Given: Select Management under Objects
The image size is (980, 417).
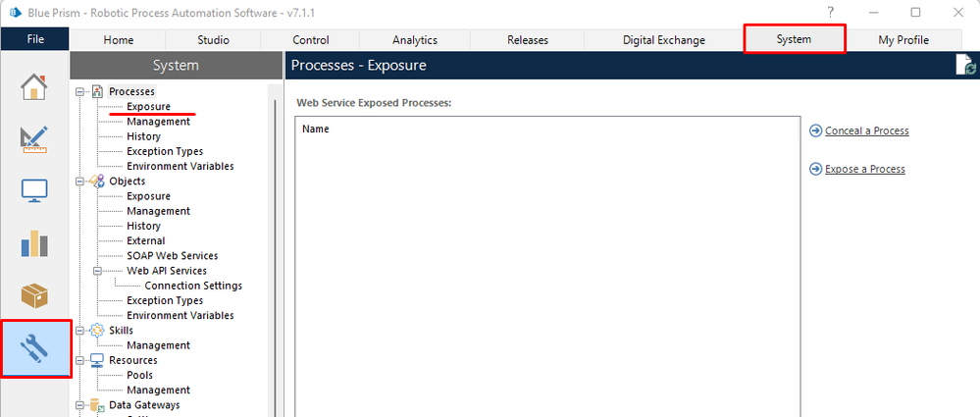Looking at the screenshot, I should pos(158,211).
